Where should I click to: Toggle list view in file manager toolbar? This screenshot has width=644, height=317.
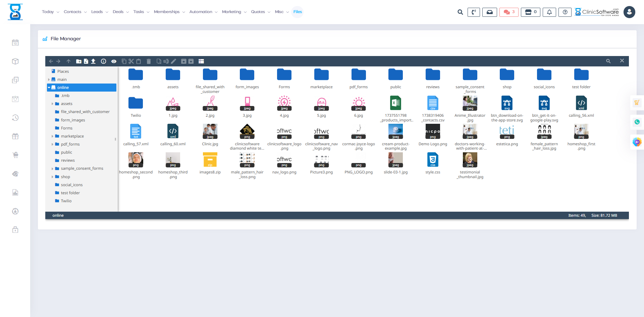(201, 61)
